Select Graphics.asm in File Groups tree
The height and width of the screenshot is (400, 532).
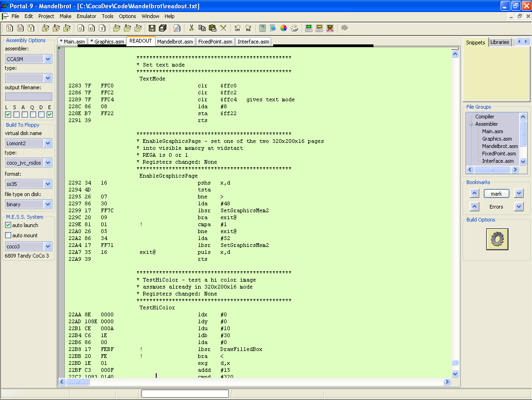coord(497,139)
